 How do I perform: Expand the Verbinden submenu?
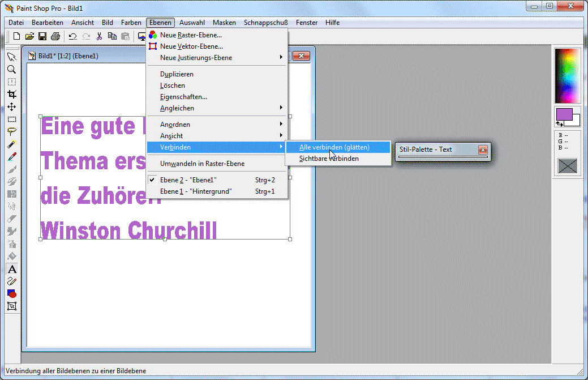(x=217, y=147)
